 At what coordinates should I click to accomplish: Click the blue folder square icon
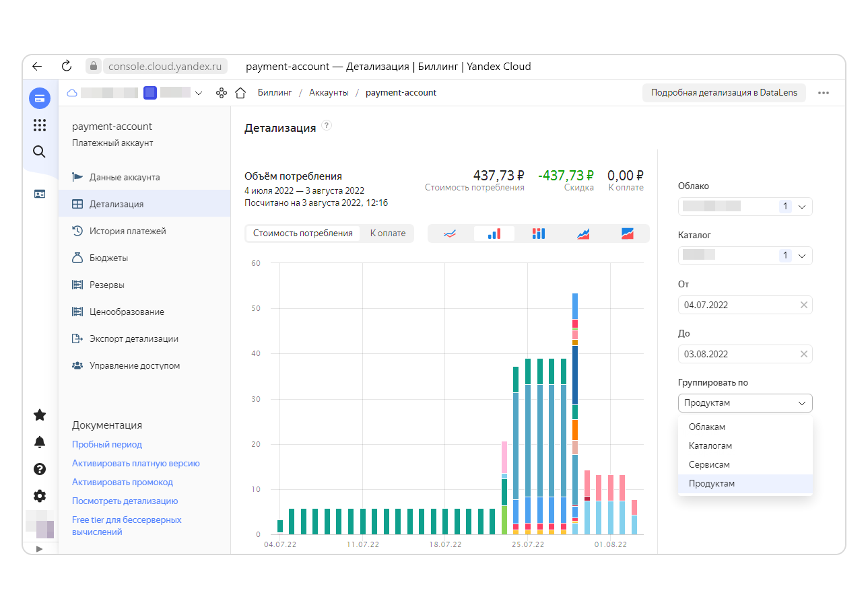coord(150,93)
